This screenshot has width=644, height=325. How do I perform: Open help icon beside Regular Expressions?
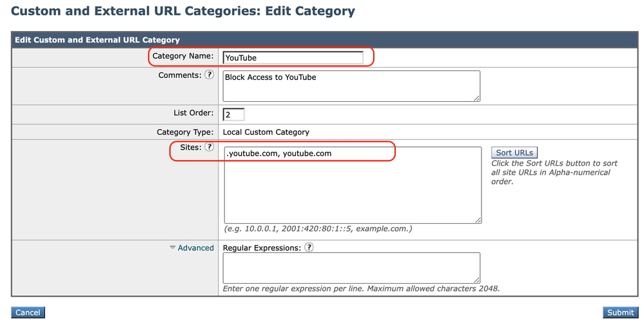coord(309,248)
